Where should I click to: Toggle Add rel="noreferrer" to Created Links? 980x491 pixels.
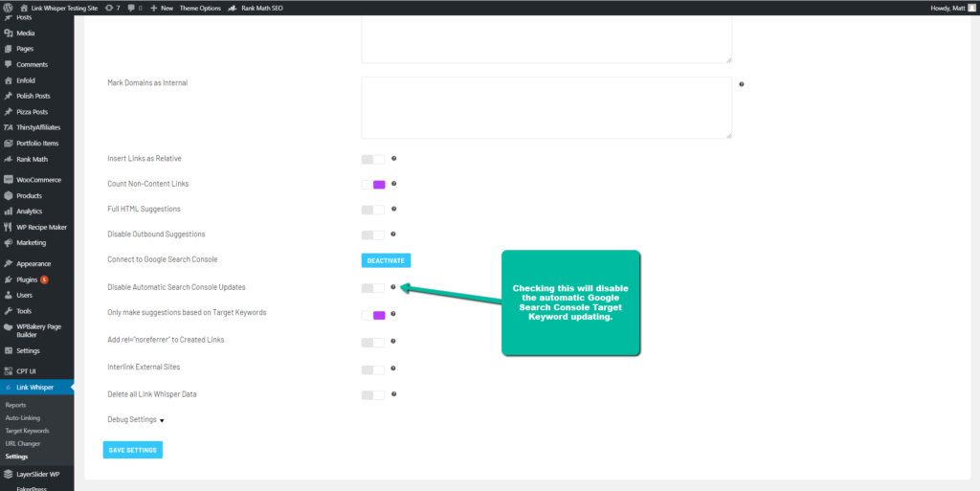(x=373, y=343)
